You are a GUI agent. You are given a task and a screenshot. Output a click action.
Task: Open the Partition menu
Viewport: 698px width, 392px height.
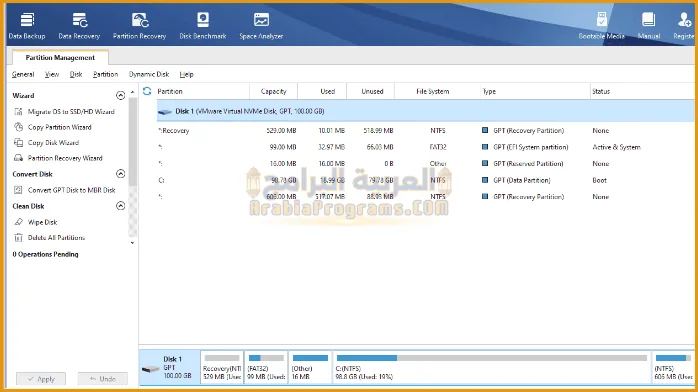pos(106,74)
